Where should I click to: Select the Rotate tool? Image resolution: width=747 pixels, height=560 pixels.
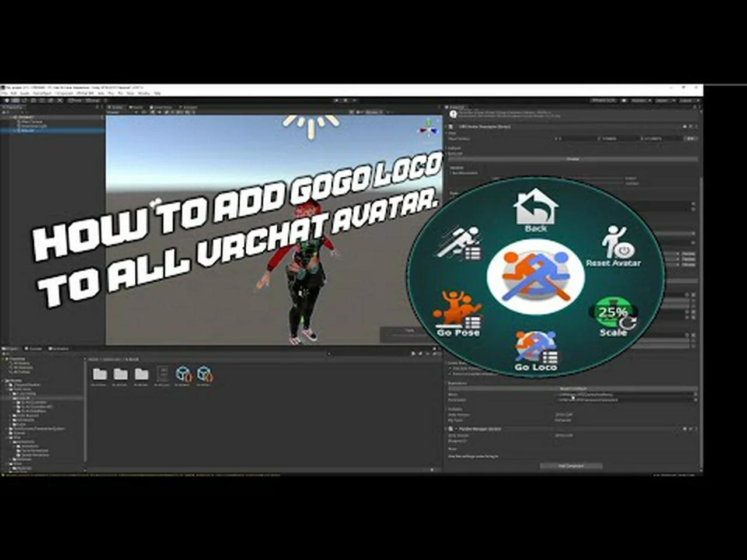tap(24, 100)
